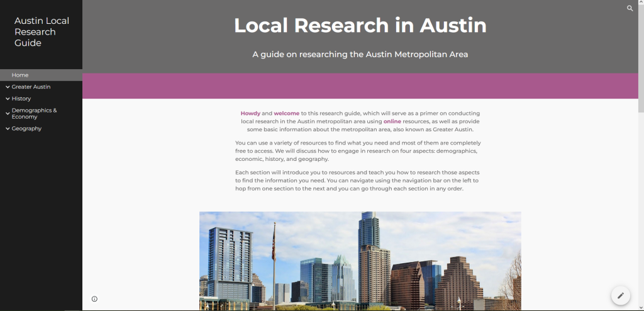Open the search icon in the header
This screenshot has width=644, height=311.
pos(630,8)
